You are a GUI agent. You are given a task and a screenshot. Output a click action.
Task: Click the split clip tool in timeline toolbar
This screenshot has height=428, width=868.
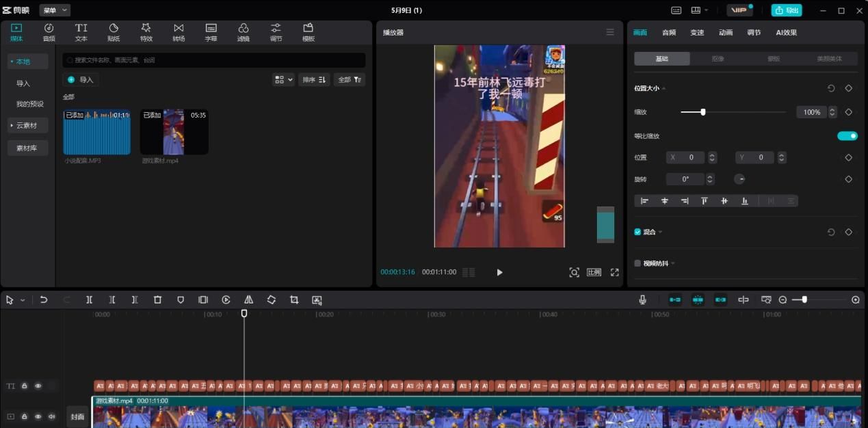click(89, 300)
